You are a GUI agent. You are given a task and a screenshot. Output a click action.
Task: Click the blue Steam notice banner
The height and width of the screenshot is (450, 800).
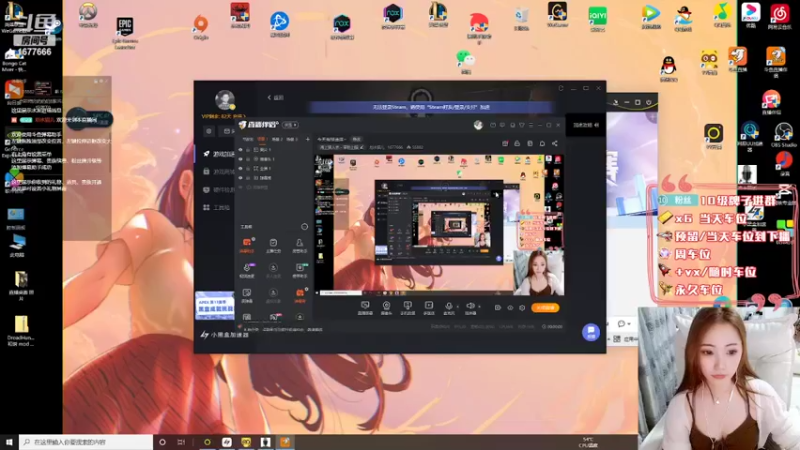click(x=431, y=107)
